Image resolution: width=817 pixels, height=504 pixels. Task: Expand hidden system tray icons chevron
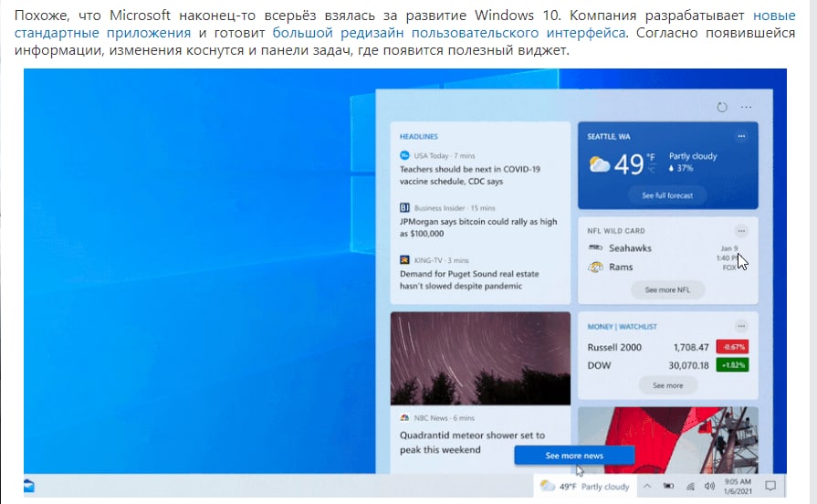click(x=646, y=487)
